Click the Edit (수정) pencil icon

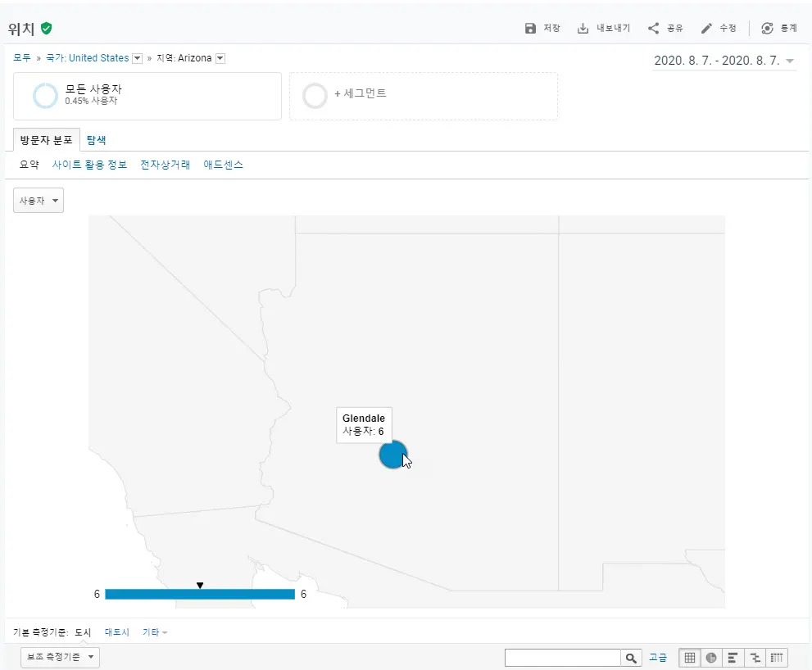pos(706,29)
